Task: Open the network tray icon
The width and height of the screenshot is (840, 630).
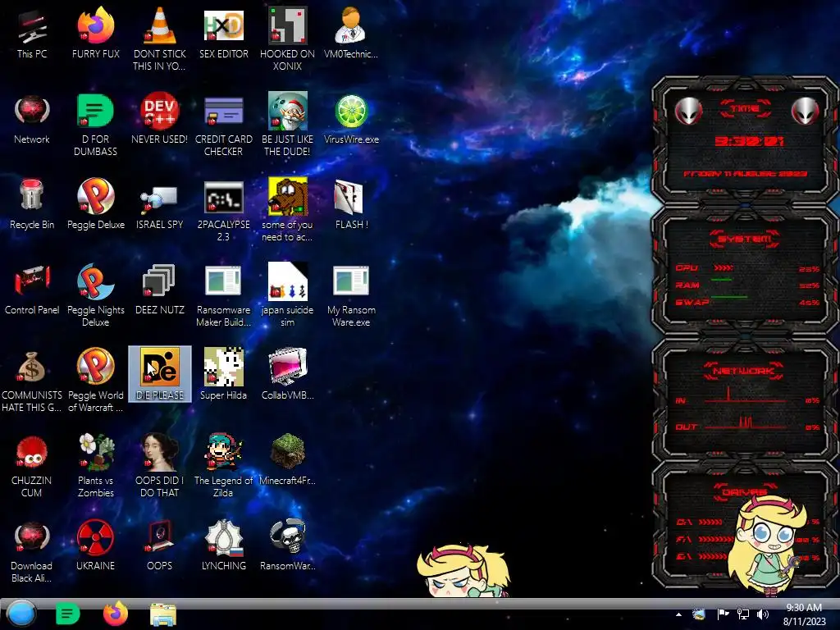Action: point(743,614)
